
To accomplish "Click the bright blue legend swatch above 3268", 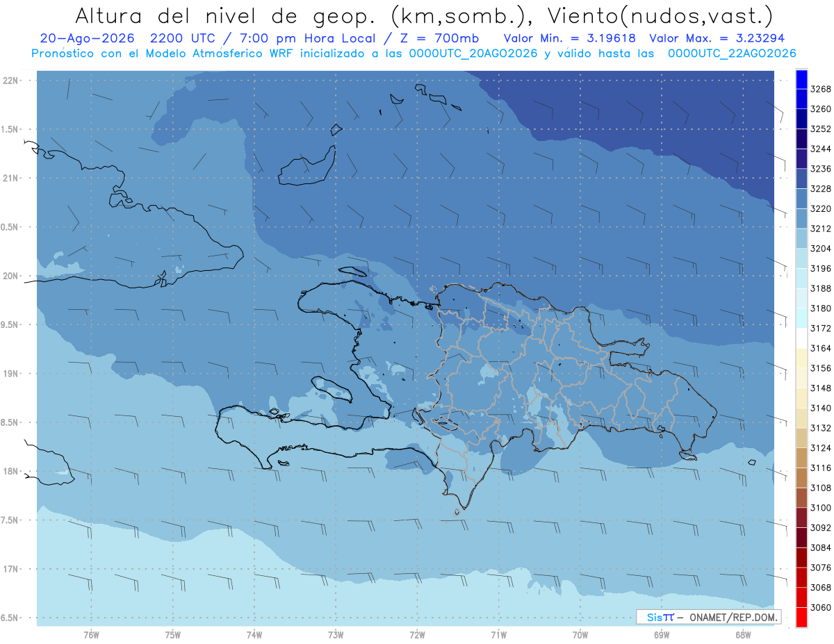I will point(801,79).
